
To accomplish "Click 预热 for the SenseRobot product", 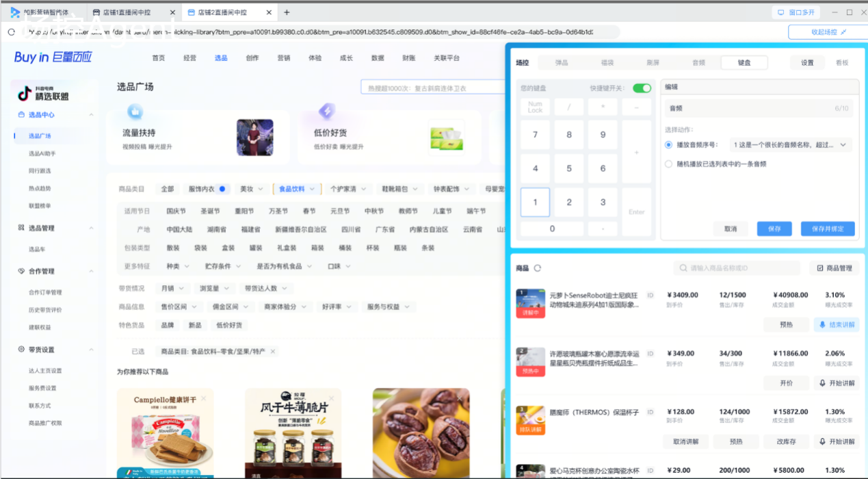I will click(787, 324).
